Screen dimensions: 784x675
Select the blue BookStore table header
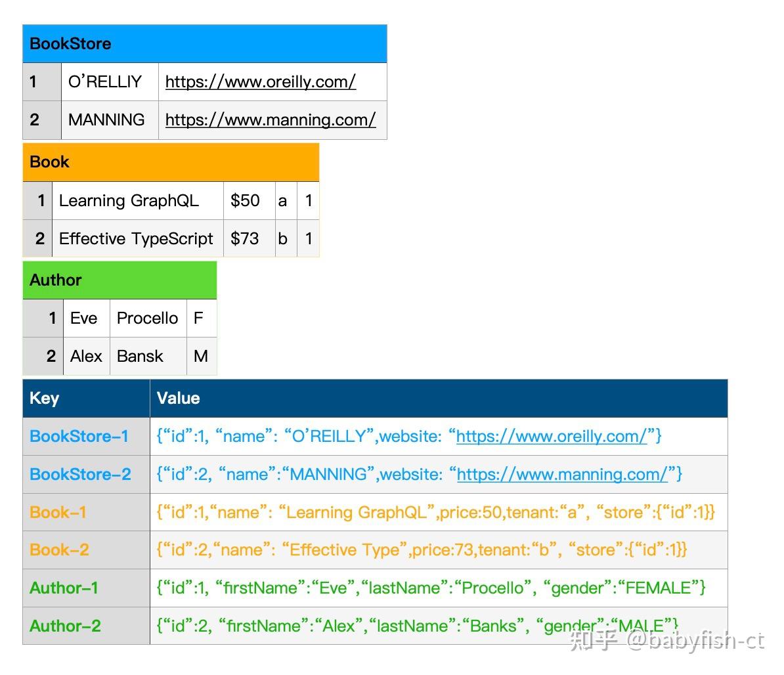(204, 44)
